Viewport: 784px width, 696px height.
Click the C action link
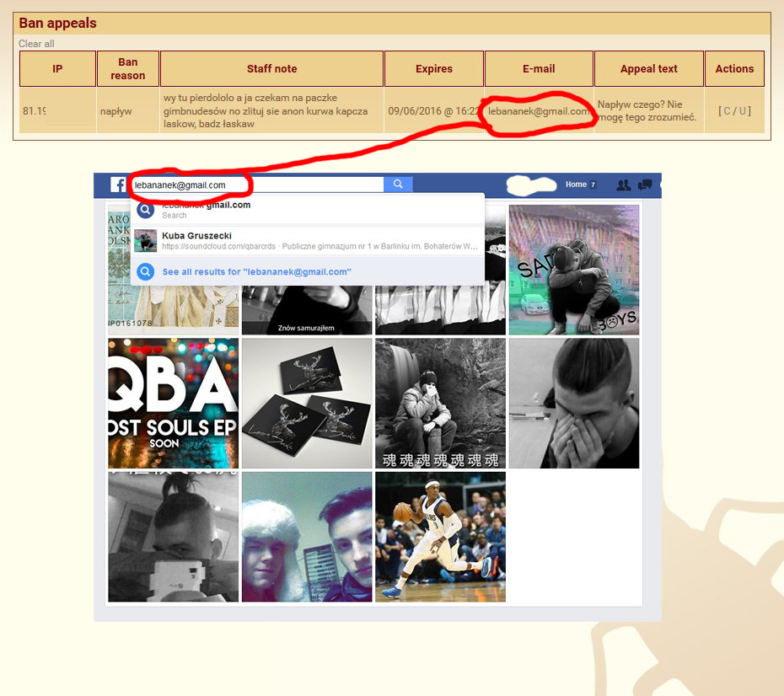727,111
